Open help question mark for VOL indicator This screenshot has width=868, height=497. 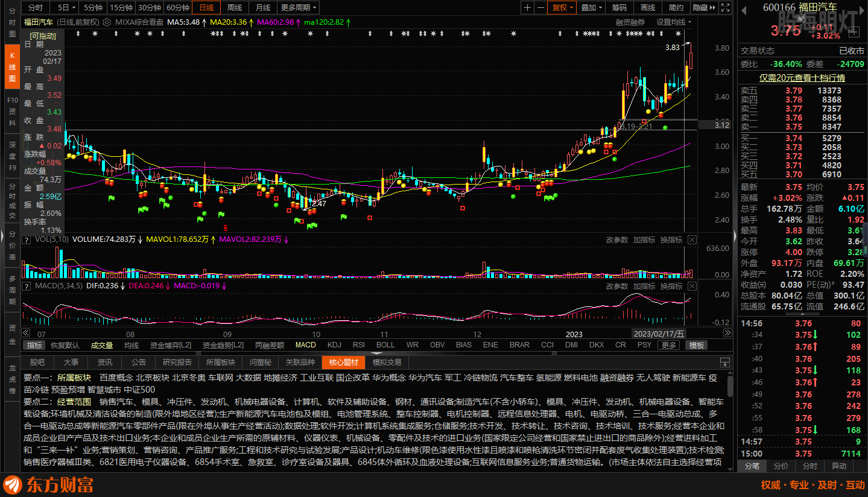point(27,239)
